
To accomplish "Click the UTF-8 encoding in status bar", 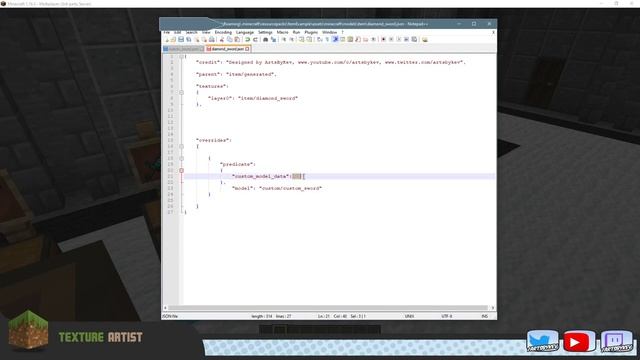I will tap(447, 316).
